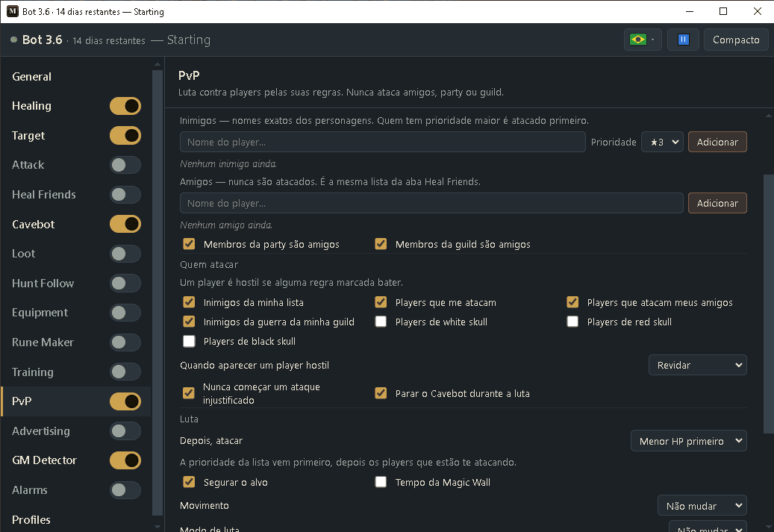Uncheck Membros da guild são amigos

pyautogui.click(x=381, y=244)
